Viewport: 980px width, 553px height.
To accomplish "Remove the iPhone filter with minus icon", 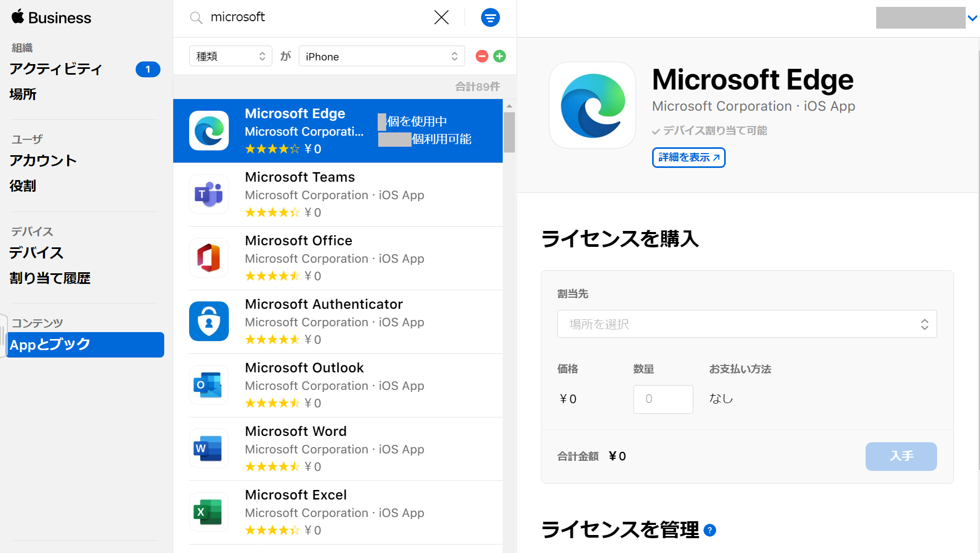I will pos(481,56).
